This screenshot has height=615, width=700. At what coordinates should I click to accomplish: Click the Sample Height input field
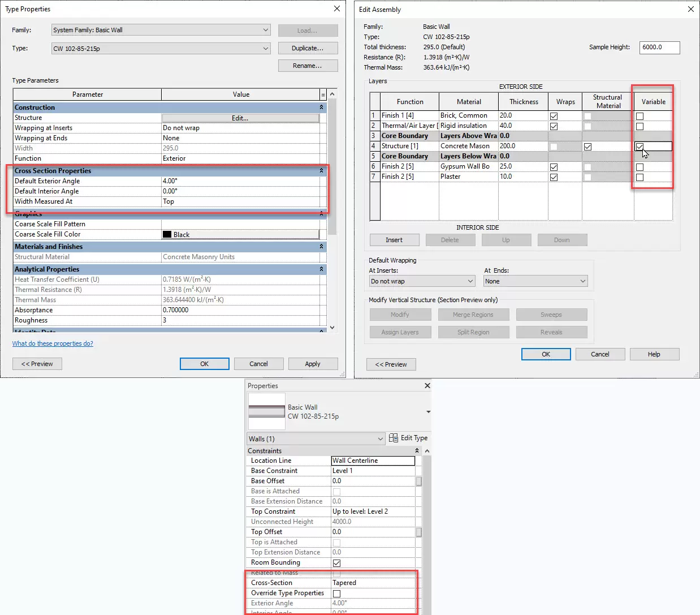(659, 48)
